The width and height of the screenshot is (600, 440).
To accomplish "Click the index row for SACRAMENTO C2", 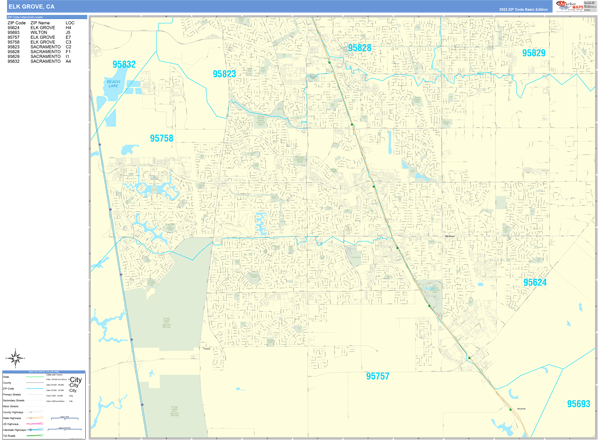I will pyautogui.click(x=39, y=47).
